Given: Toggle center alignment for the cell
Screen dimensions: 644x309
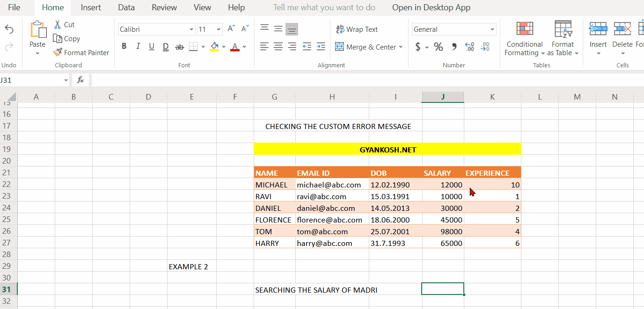Looking at the screenshot, I should [x=278, y=46].
